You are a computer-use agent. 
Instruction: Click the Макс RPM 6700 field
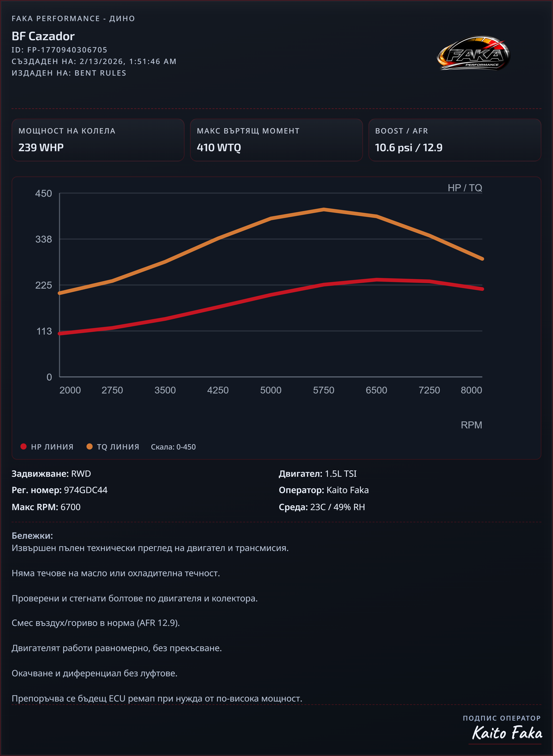(x=46, y=507)
